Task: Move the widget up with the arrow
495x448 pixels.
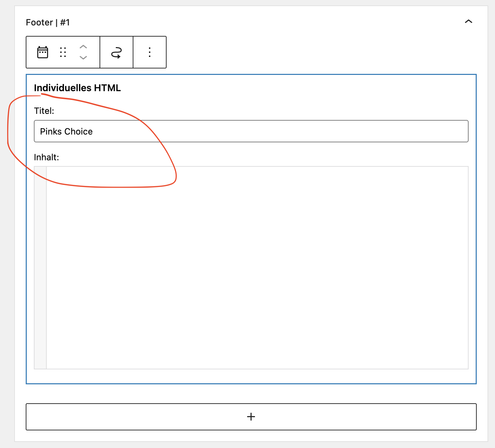Action: pyautogui.click(x=83, y=47)
